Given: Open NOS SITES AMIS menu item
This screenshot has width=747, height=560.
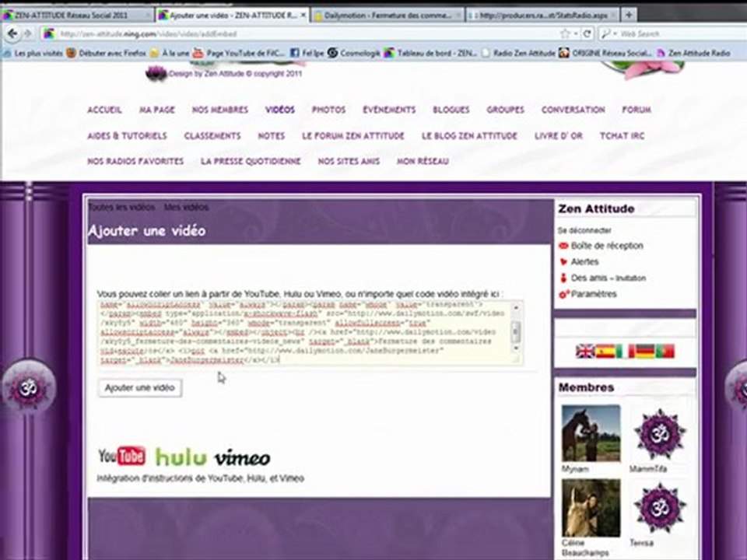Looking at the screenshot, I should [349, 162].
